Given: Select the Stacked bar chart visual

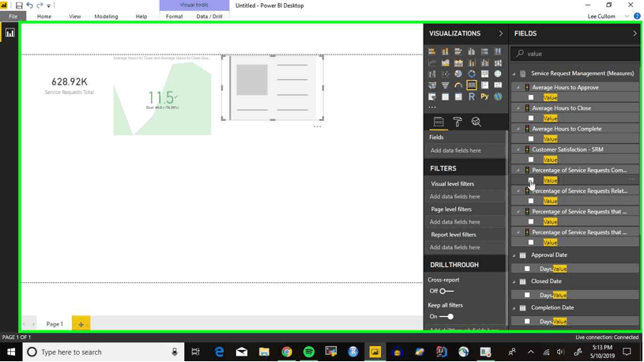Looking at the screenshot, I should pos(432,52).
